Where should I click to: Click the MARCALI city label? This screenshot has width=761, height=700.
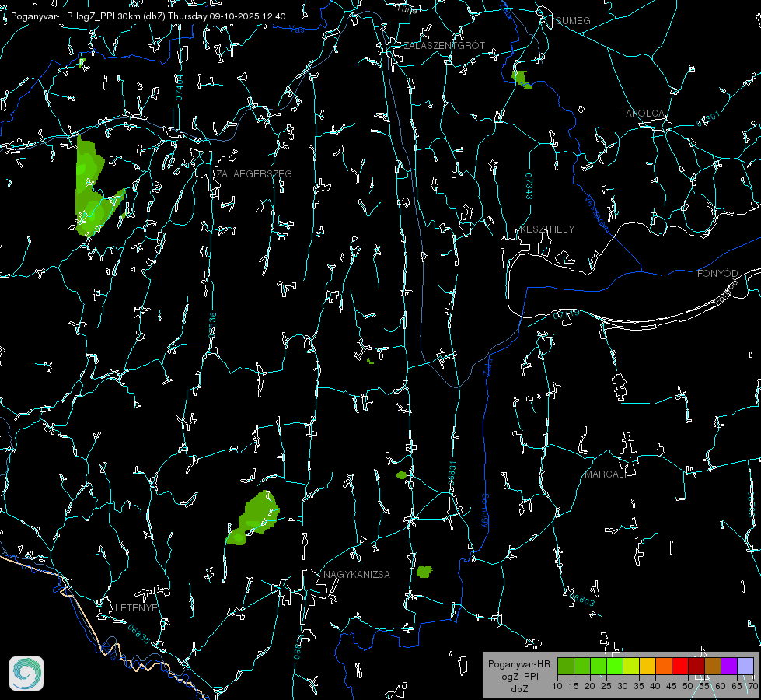[x=606, y=474]
